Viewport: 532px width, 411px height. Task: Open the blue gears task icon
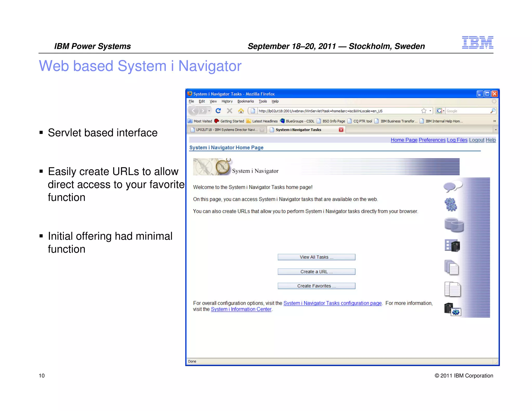pyautogui.click(x=451, y=204)
